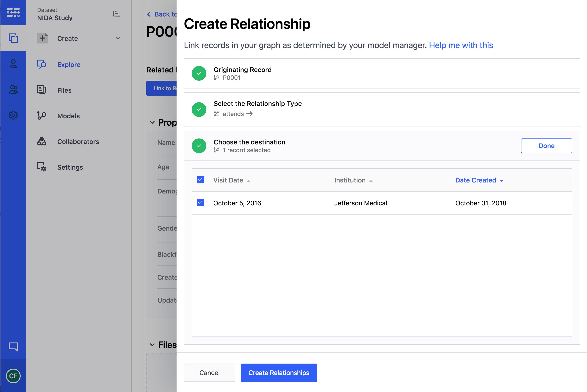
Task: Open the organization settings gear icon
Action: point(13,115)
